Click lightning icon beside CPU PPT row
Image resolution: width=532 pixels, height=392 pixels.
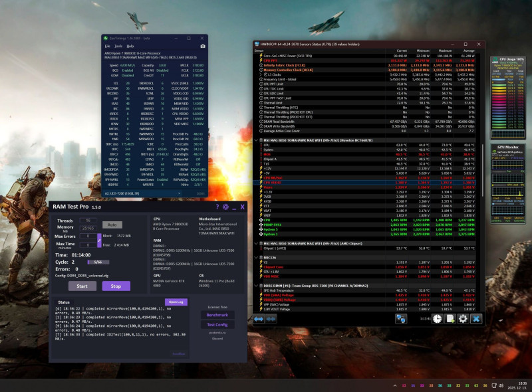(261, 60)
